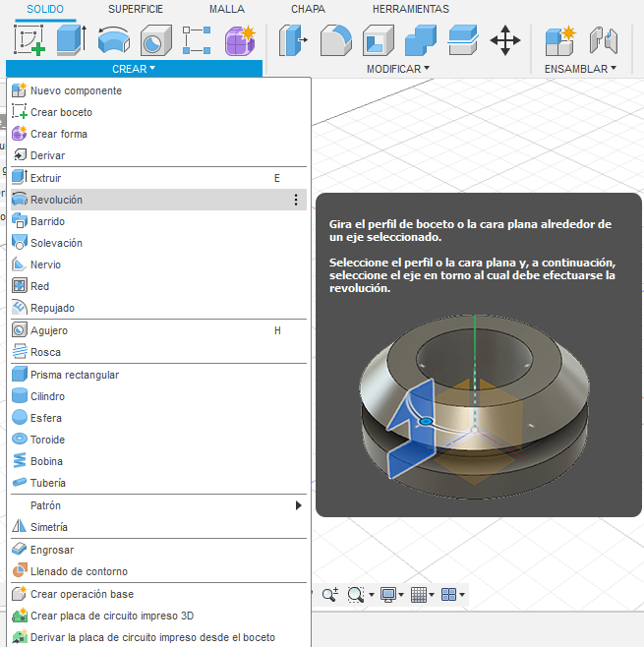
Task: Click the zoom window icon in navigation bar
Action: click(356, 594)
